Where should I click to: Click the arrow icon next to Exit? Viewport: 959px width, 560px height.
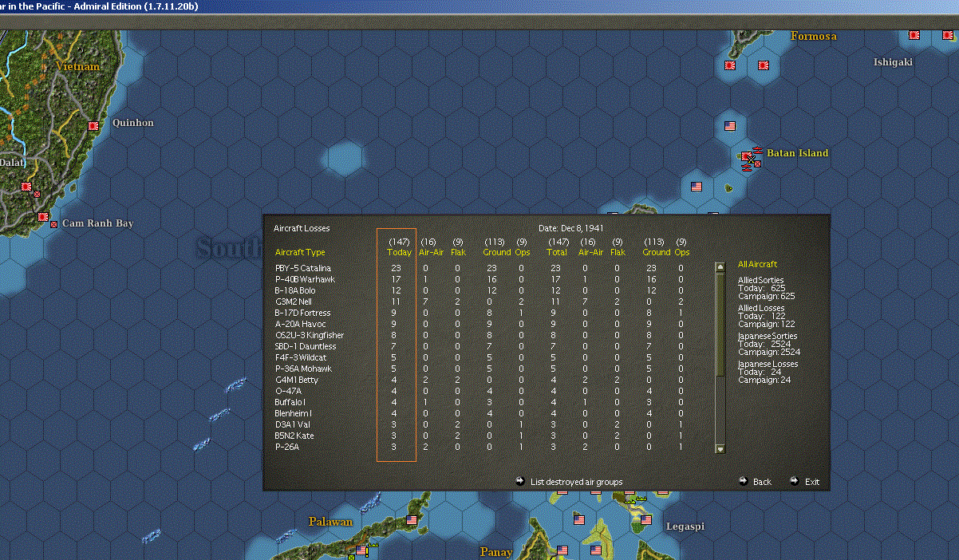tap(795, 481)
